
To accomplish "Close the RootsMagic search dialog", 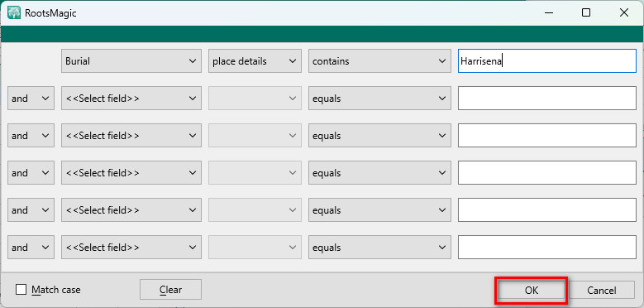I will point(624,12).
